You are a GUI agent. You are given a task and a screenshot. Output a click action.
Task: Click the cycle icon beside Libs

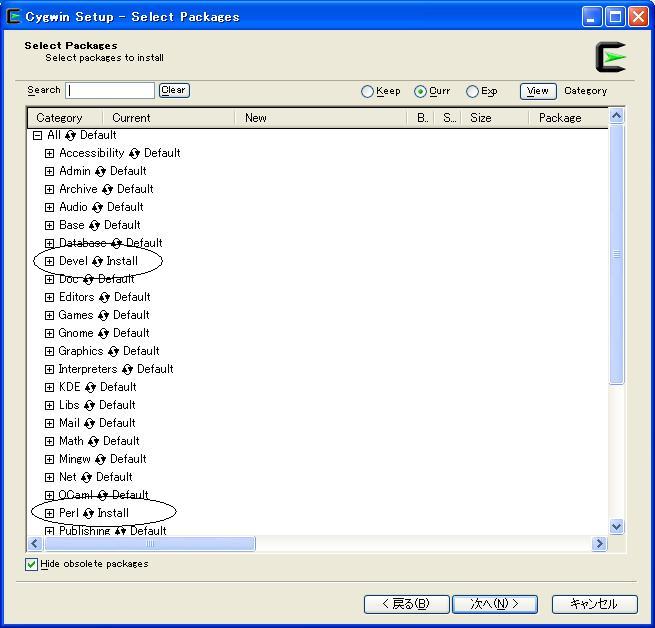click(x=89, y=406)
